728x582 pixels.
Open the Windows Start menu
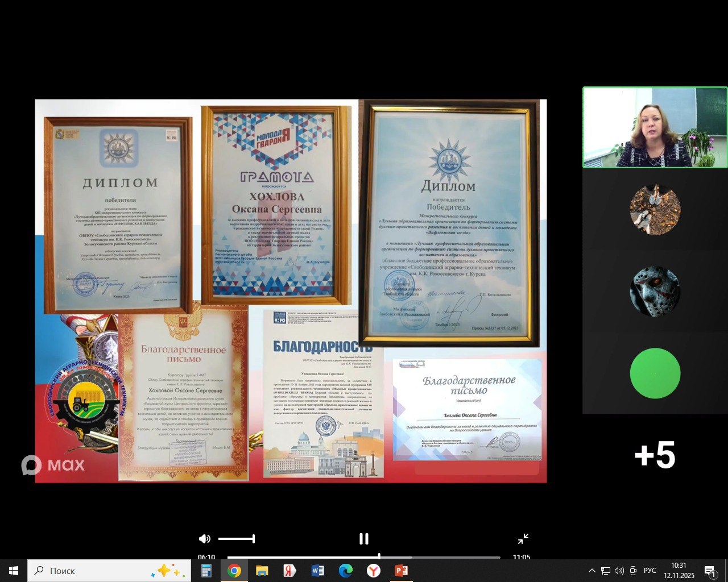(x=14, y=571)
